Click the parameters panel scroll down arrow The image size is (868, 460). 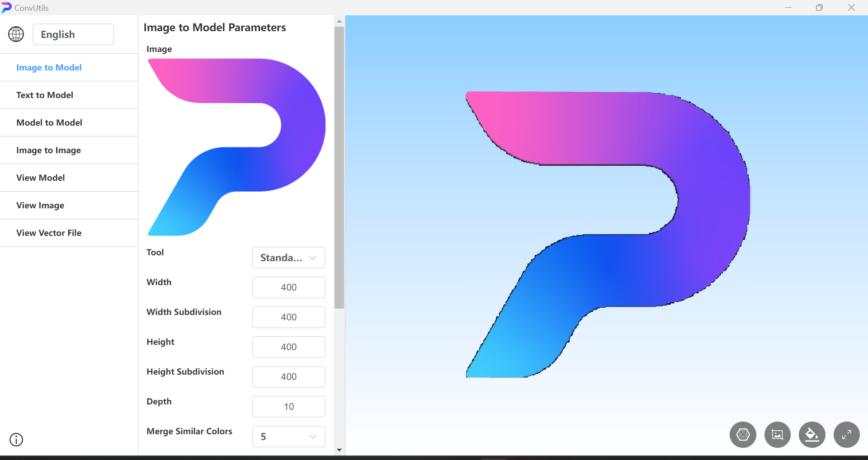[x=339, y=450]
